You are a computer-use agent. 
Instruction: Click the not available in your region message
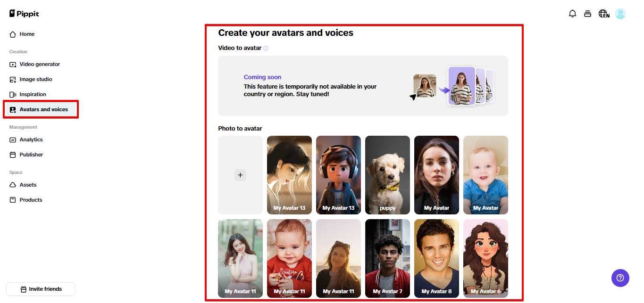310,90
